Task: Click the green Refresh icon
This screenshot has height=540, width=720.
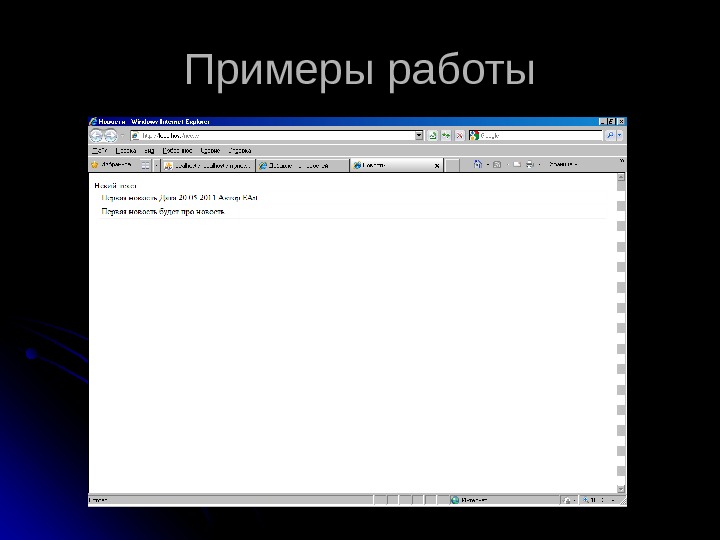Action: tap(446, 135)
